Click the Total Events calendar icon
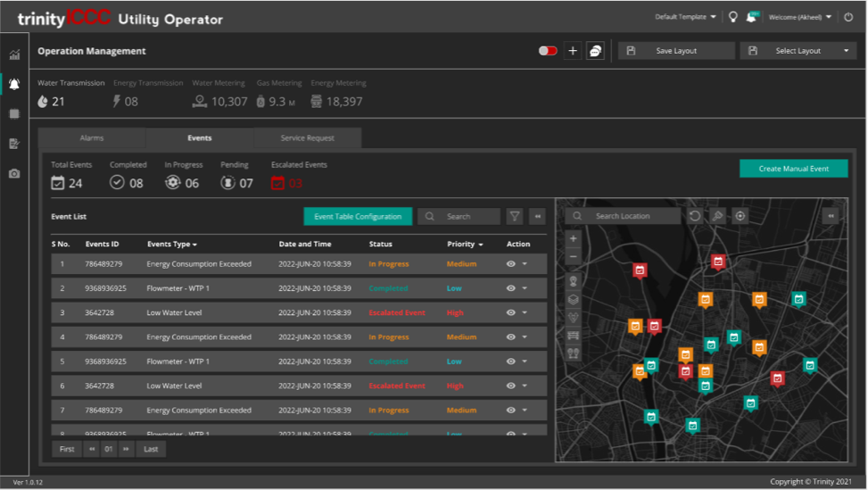 point(58,183)
